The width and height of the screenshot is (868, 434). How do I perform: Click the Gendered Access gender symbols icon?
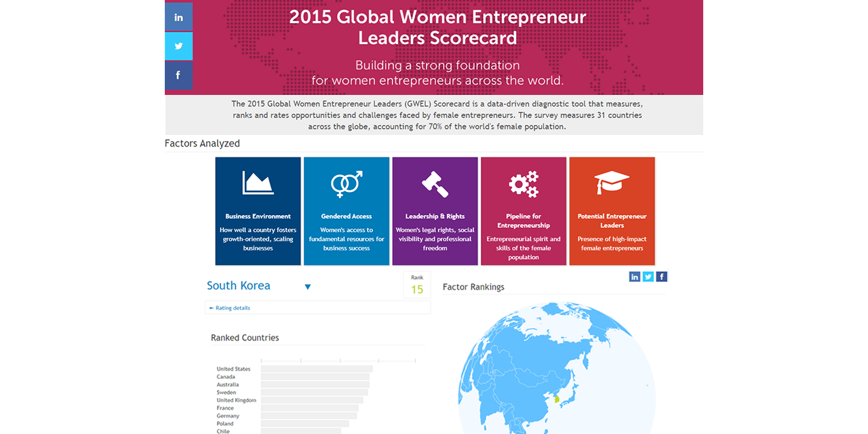coord(347,183)
